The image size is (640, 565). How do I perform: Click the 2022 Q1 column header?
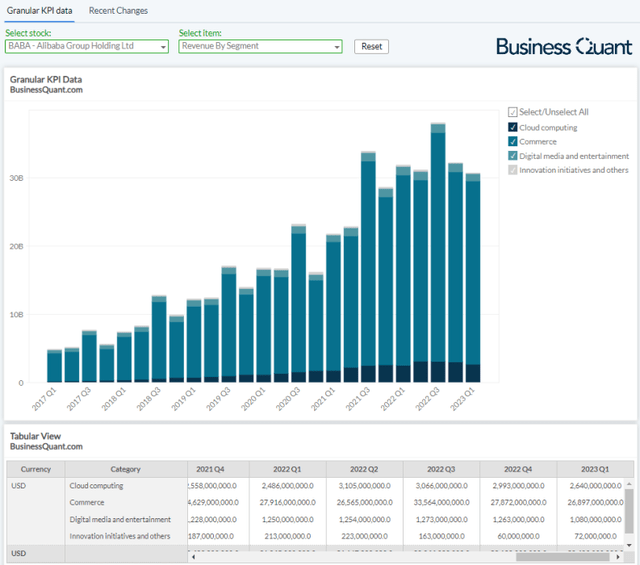tap(287, 469)
